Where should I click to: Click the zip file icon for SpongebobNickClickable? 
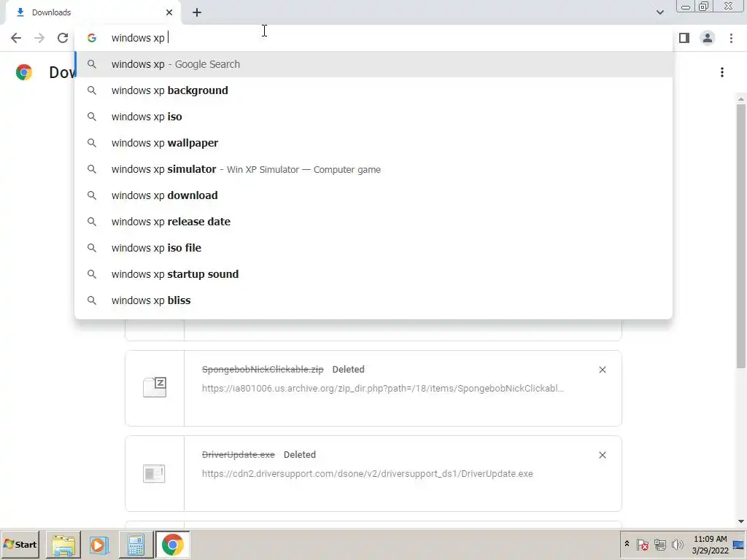click(155, 387)
